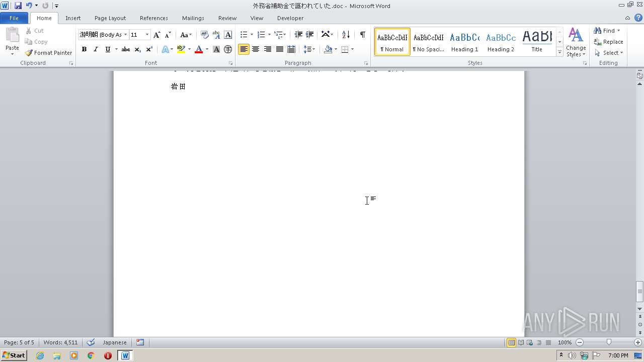Click Windows Start button
The height and width of the screenshot is (362, 644).
pyautogui.click(x=14, y=355)
